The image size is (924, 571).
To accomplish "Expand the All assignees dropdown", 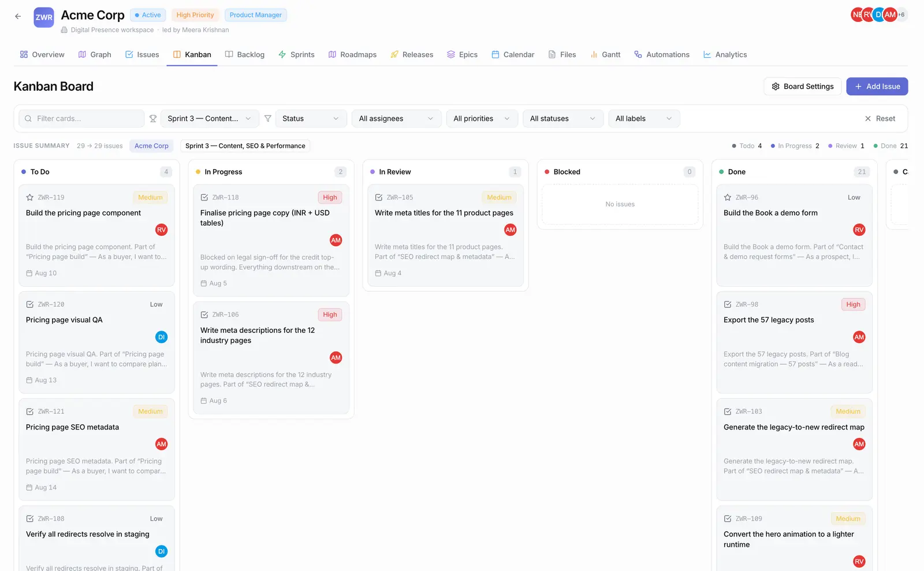I will [396, 118].
